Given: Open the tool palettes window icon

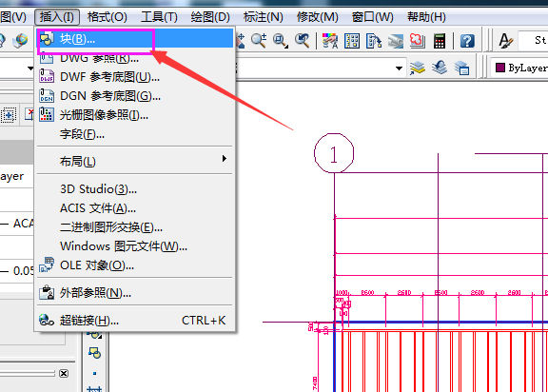Looking at the screenshot, I should (x=374, y=41).
